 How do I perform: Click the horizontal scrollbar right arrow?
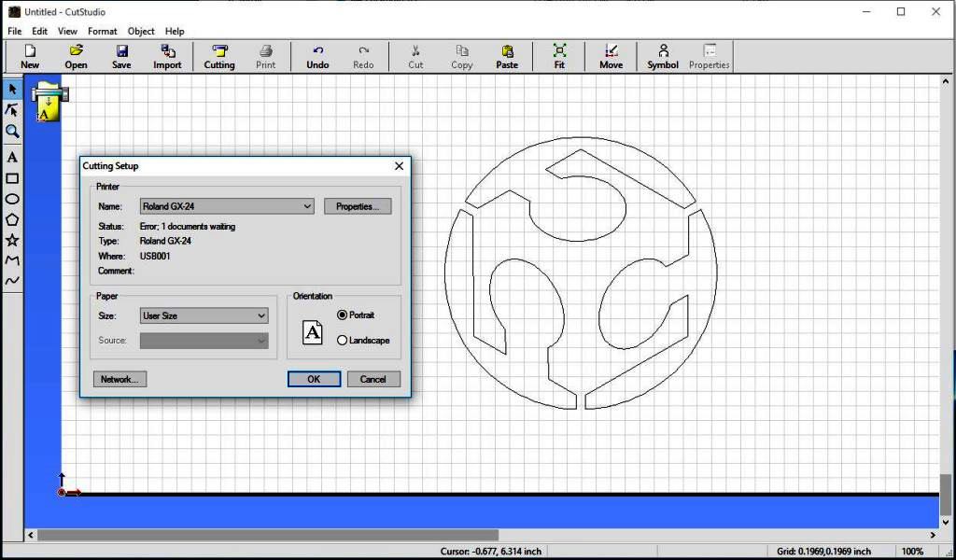pos(933,535)
